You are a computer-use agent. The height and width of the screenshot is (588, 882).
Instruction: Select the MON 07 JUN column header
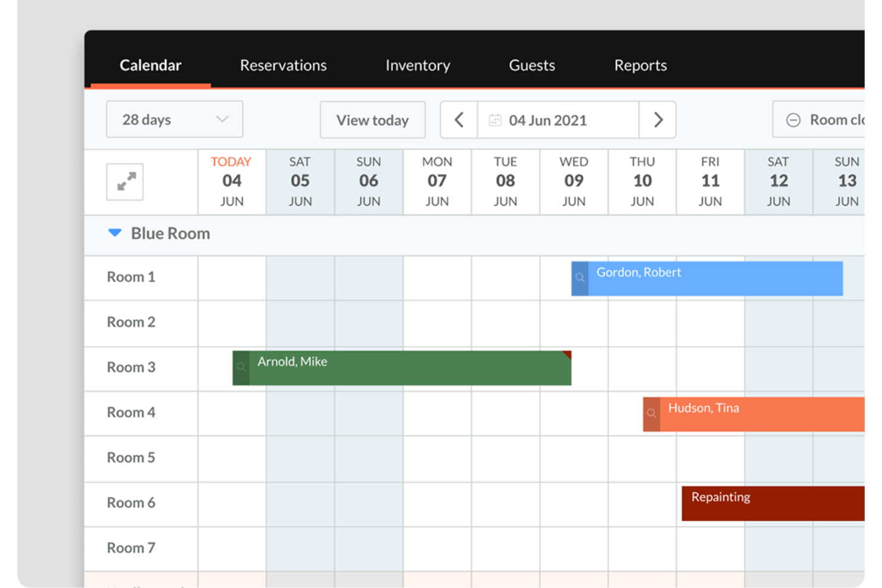(x=437, y=182)
